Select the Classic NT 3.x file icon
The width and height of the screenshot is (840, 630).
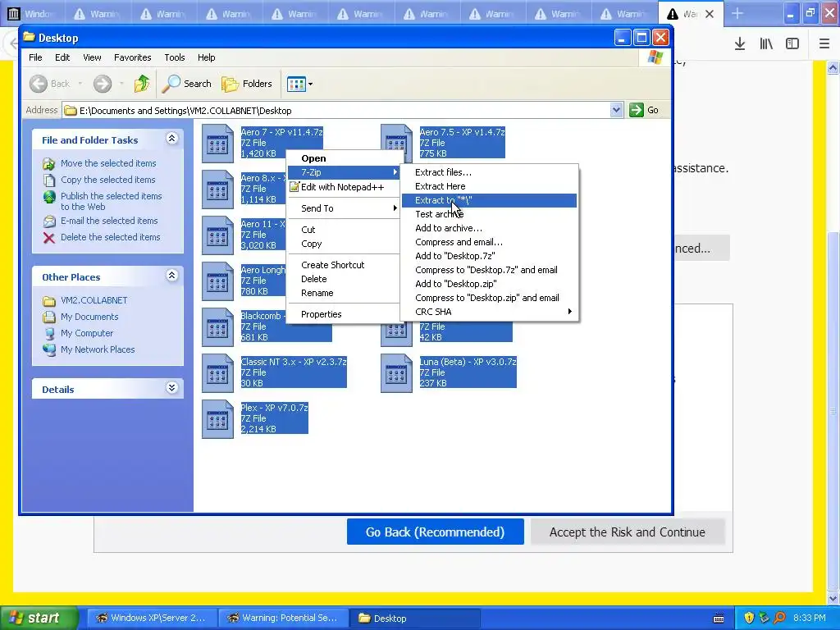click(x=217, y=373)
